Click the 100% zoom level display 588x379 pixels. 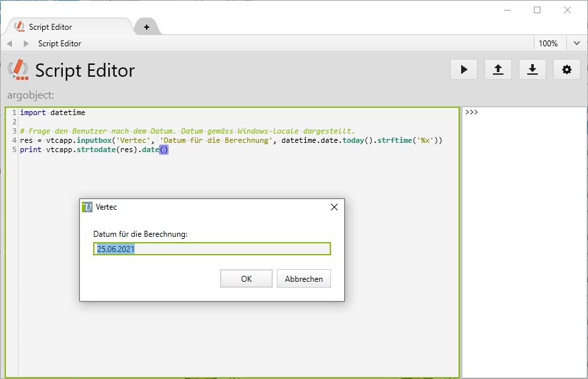(x=548, y=44)
